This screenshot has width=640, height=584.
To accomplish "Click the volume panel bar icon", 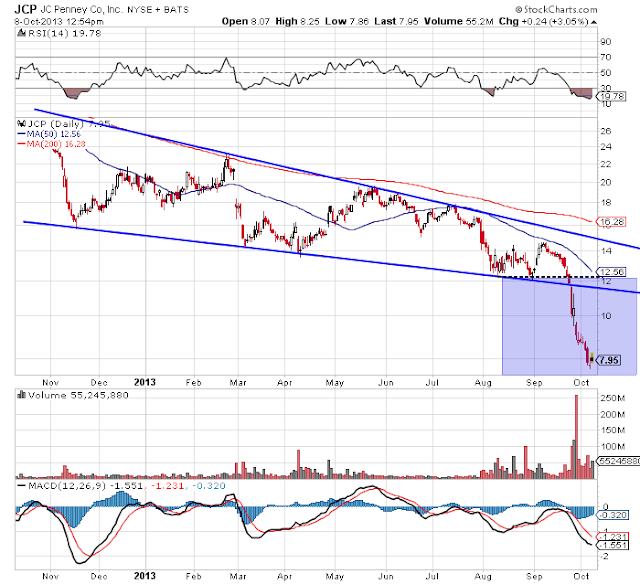I will point(21,395).
